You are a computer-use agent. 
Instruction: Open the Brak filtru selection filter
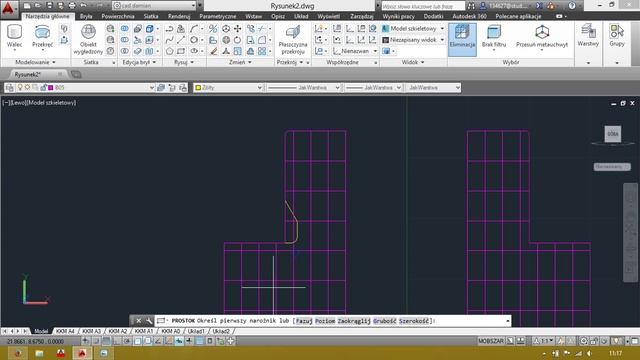(x=493, y=37)
